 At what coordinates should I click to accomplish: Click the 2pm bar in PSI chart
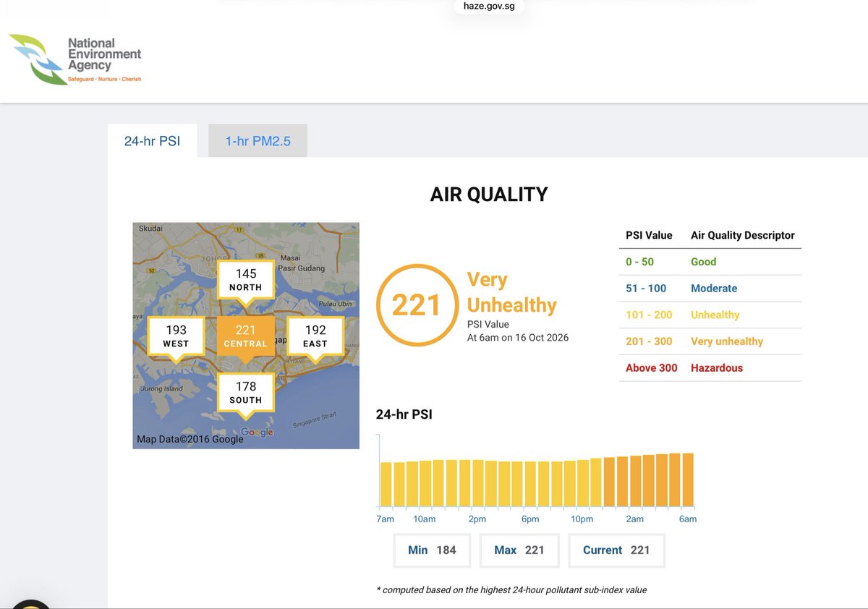[478, 483]
